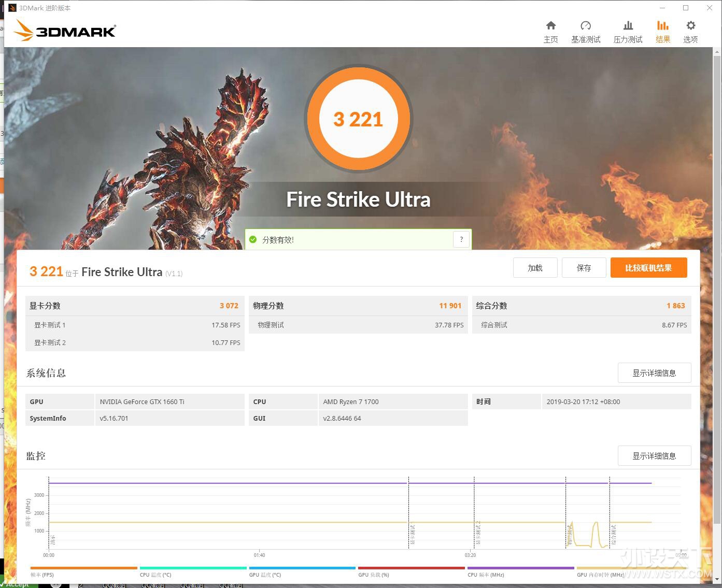Click the scrollbar down arrow

coord(717,579)
